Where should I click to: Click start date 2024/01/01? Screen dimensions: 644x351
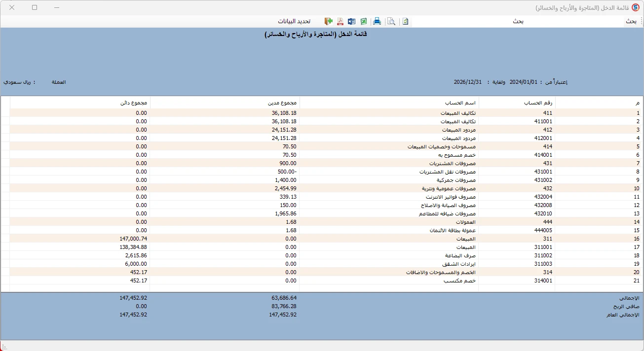(x=523, y=82)
